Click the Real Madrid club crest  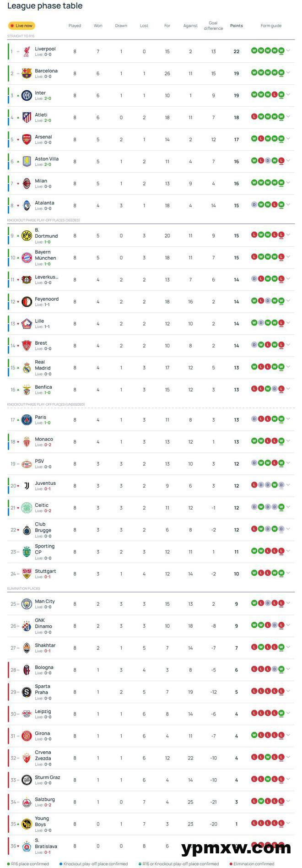coord(27,368)
